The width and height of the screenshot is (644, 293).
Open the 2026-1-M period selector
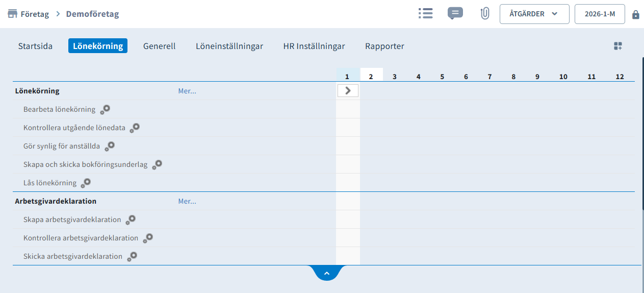click(x=599, y=14)
